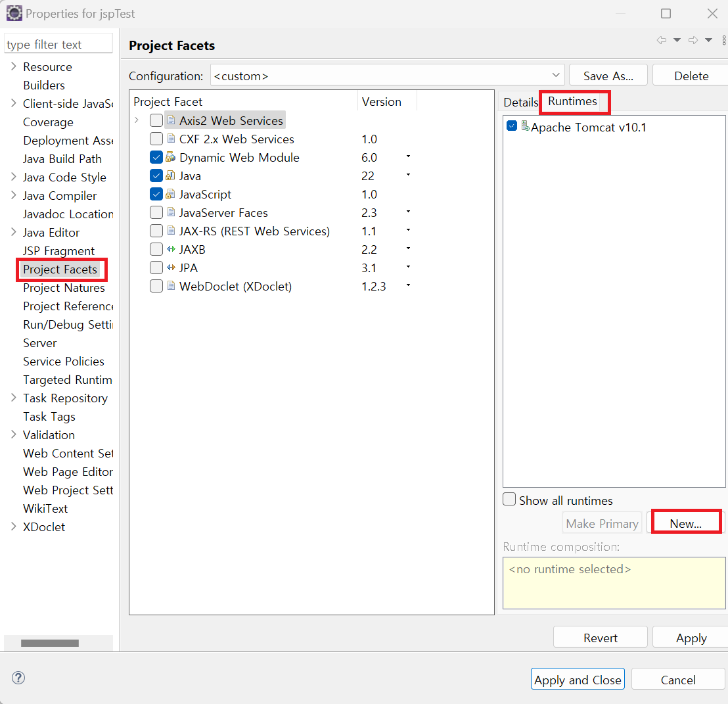Select Project Facets in the tree
Viewport: 728px width, 704px height.
[60, 270]
